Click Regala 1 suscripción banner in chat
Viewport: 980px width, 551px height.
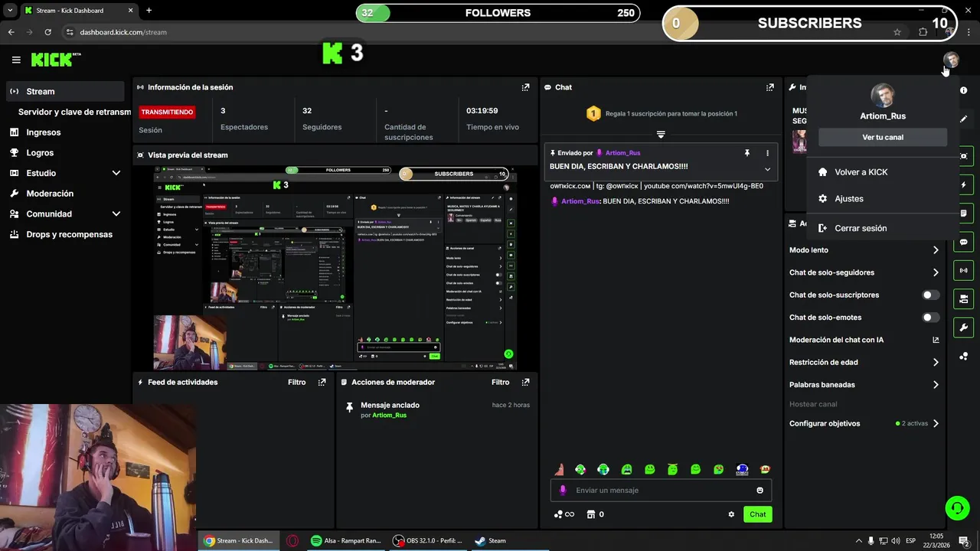point(661,113)
